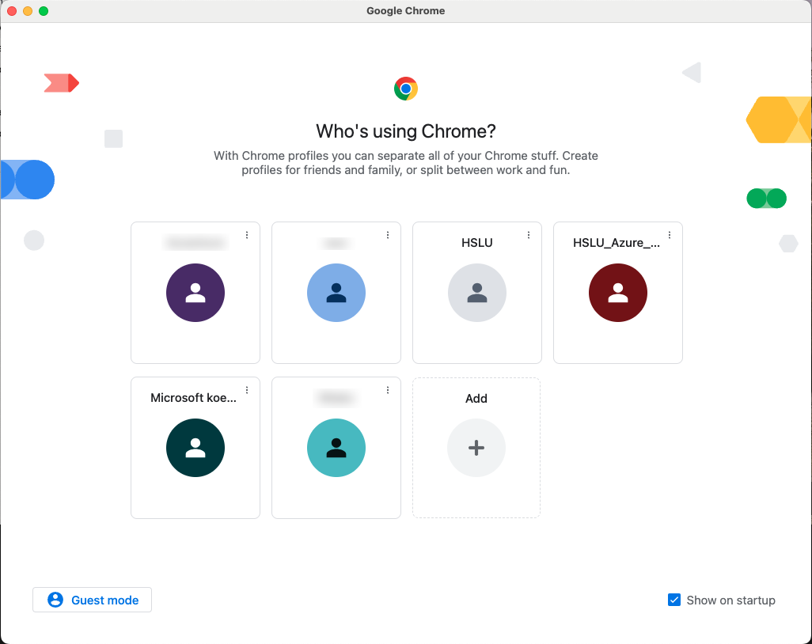812x644 pixels.
Task: Open three-dot menu on Microsoft koe profile
Action: pyautogui.click(x=247, y=390)
